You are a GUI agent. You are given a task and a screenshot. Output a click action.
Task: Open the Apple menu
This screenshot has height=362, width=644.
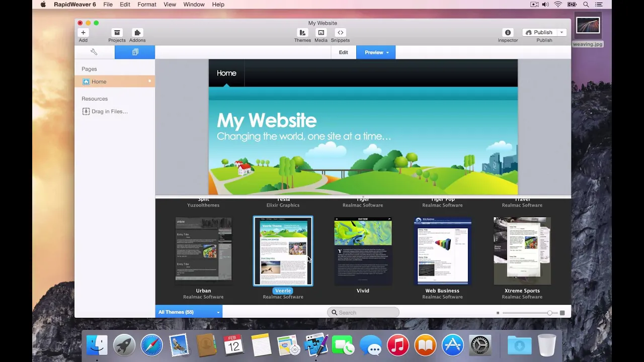point(43,5)
